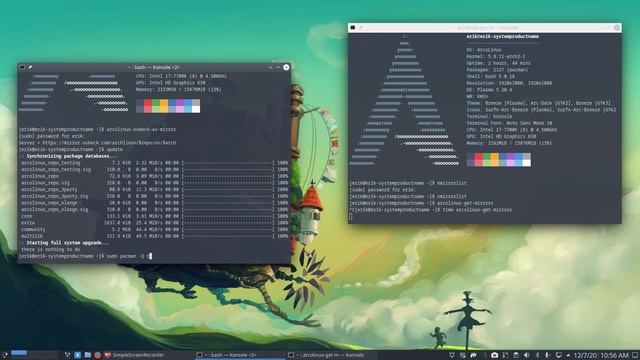
Task: Click the 'DE: Plasma' line in right terminal
Action: [490, 90]
